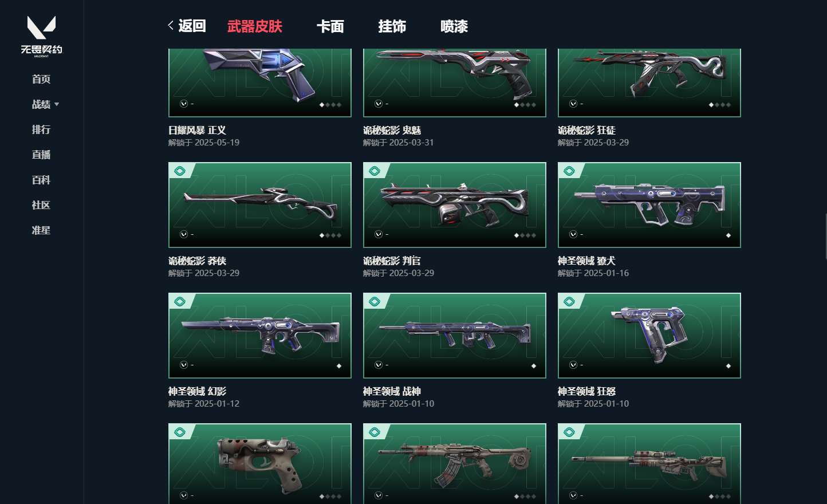
Task: Go to 首页 in the sidebar
Action: [41, 79]
